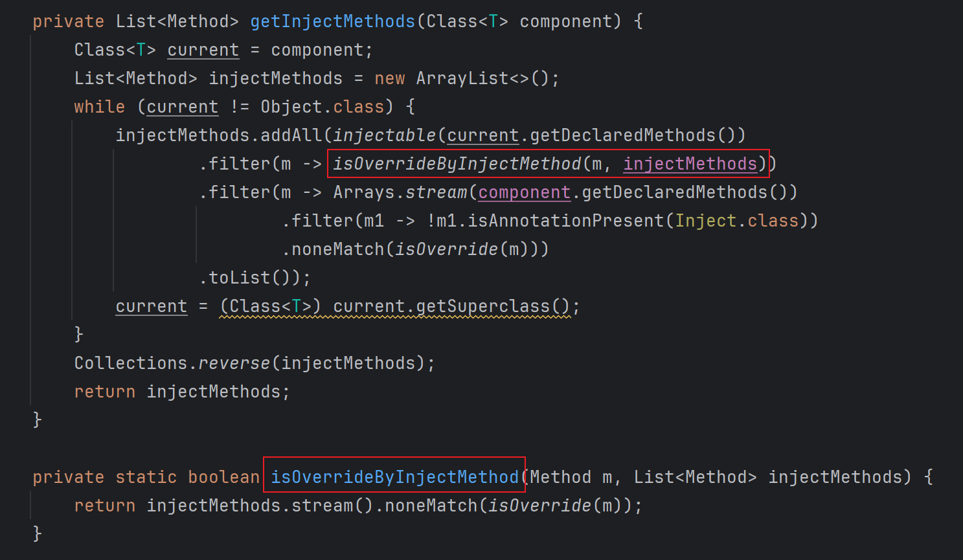Click the 'new' keyword before ArrayList

click(390, 78)
